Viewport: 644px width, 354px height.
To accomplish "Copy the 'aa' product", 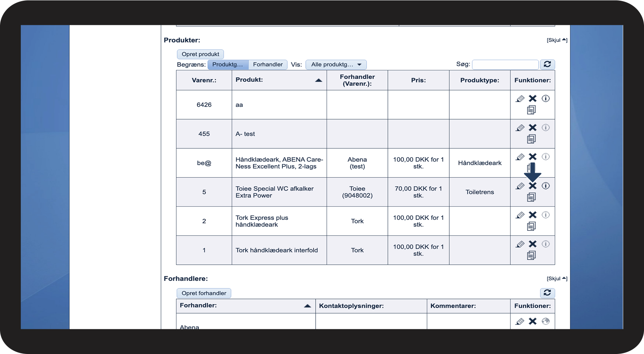I will (531, 110).
